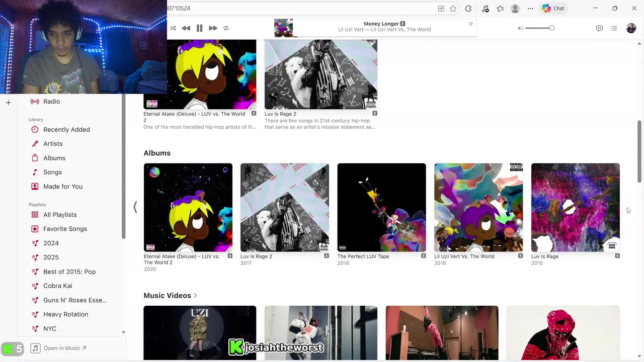
Task: Open the Up Next queue icon
Action: pos(614,28)
